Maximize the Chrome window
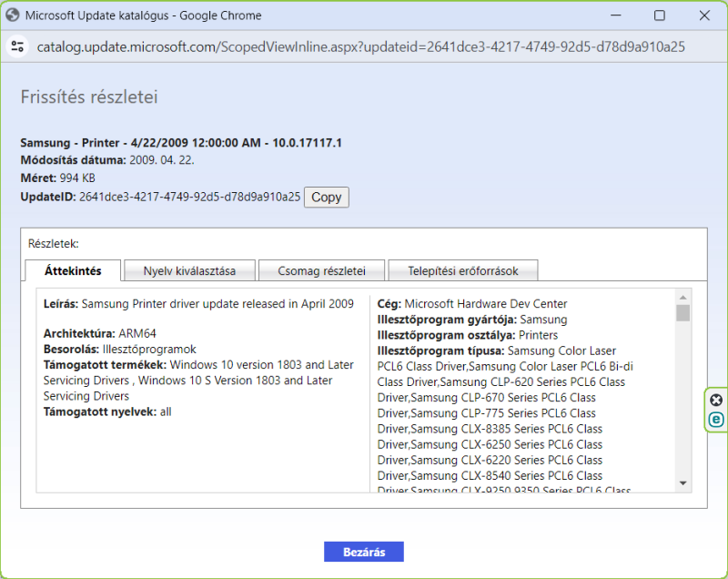The width and height of the screenshot is (728, 579). click(659, 15)
